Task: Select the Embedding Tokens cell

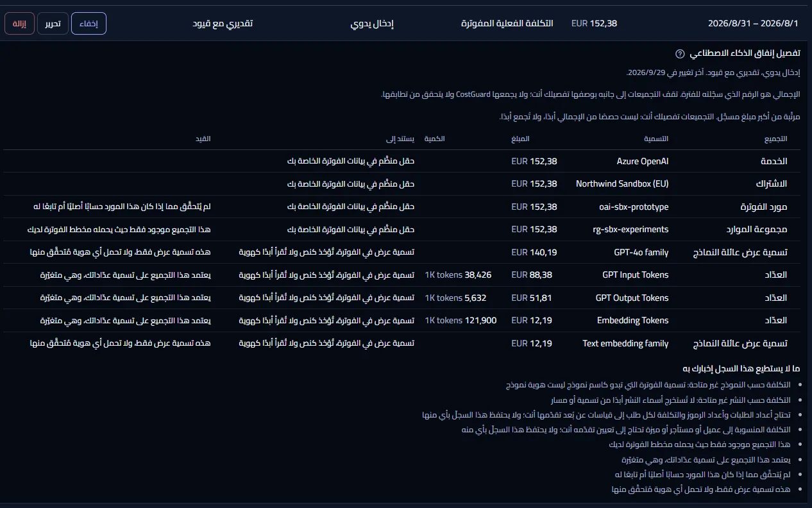Action: point(632,320)
